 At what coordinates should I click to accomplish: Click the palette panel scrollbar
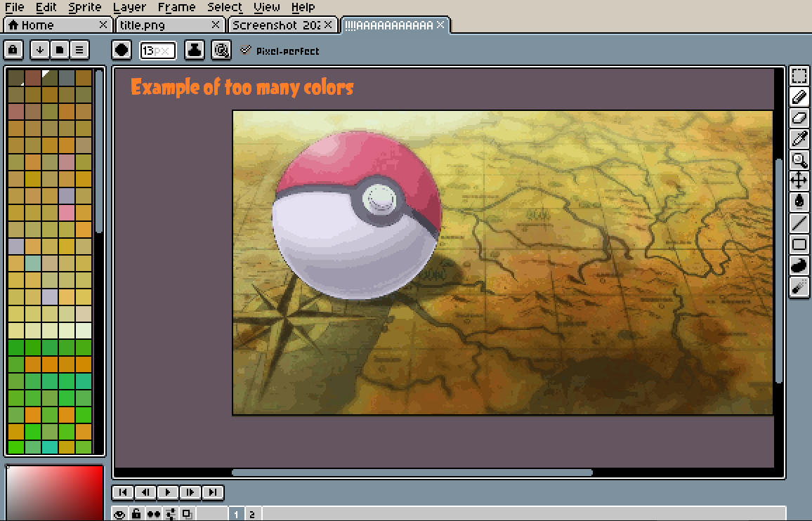click(99, 151)
